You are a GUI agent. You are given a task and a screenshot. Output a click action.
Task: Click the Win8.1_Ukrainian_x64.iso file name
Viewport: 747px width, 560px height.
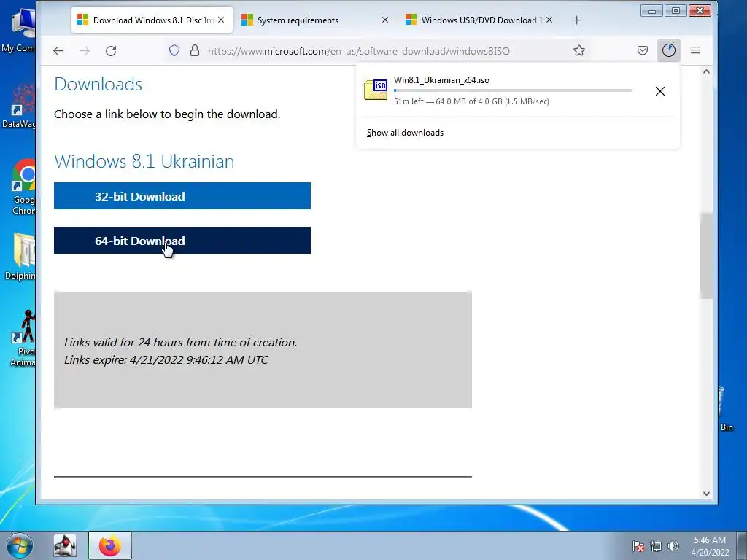(441, 80)
